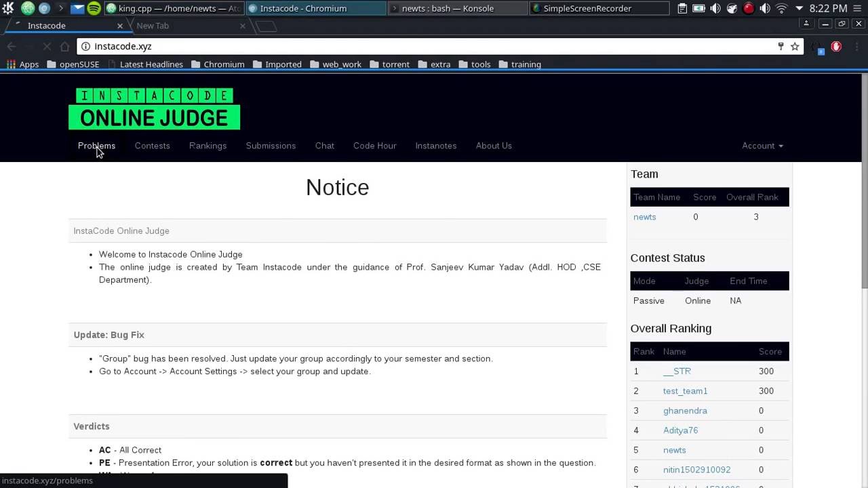Open the nitin1502910092 ranking link
This screenshot has height=488, width=868.
coord(696,470)
